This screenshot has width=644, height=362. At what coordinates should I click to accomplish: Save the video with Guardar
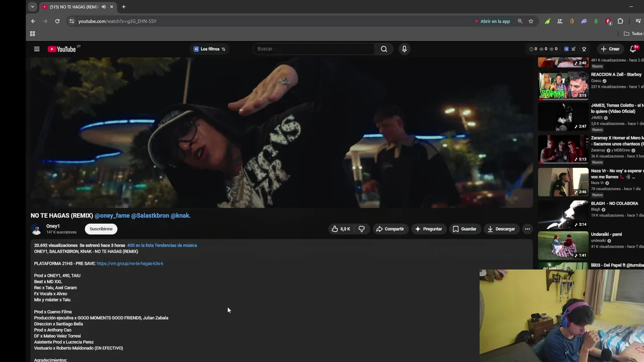[x=464, y=229]
